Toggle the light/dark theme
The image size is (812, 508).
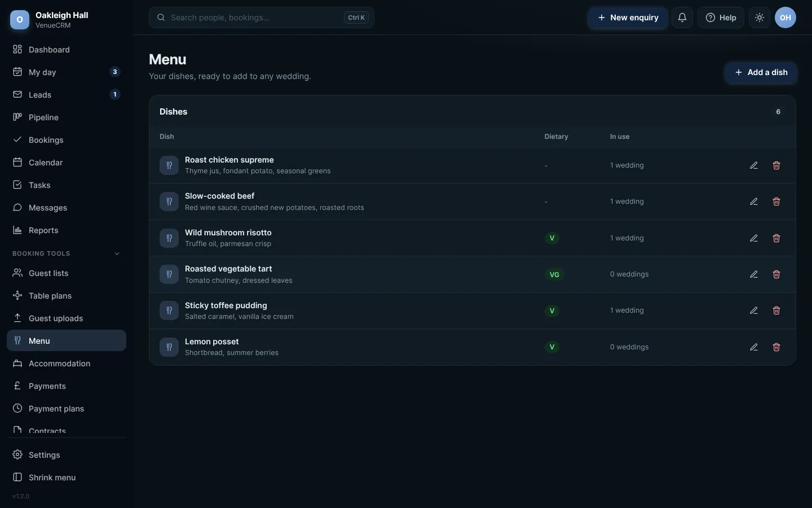[760, 17]
